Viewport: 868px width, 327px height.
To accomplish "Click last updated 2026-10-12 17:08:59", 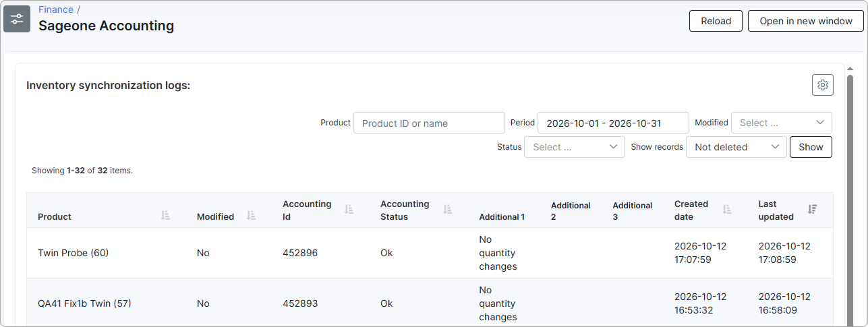I will [x=784, y=253].
